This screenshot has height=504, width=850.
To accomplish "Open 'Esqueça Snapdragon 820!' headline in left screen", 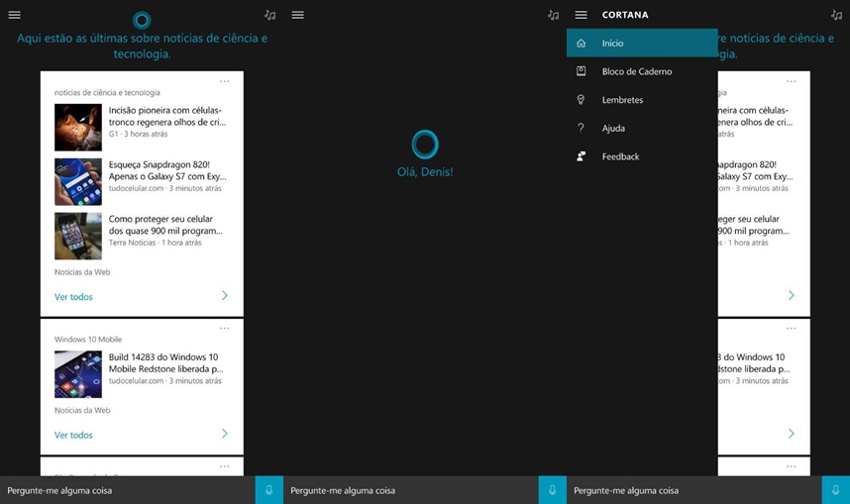I will click(x=167, y=170).
